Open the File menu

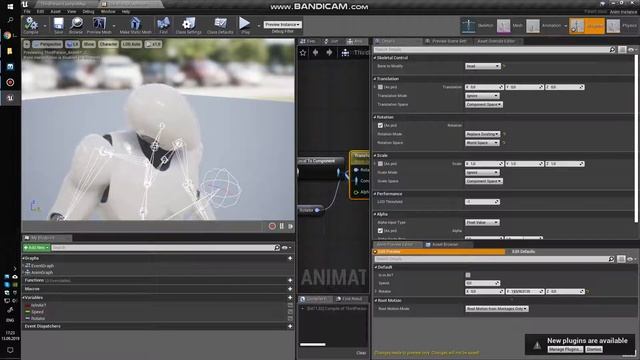pyautogui.click(x=27, y=11)
